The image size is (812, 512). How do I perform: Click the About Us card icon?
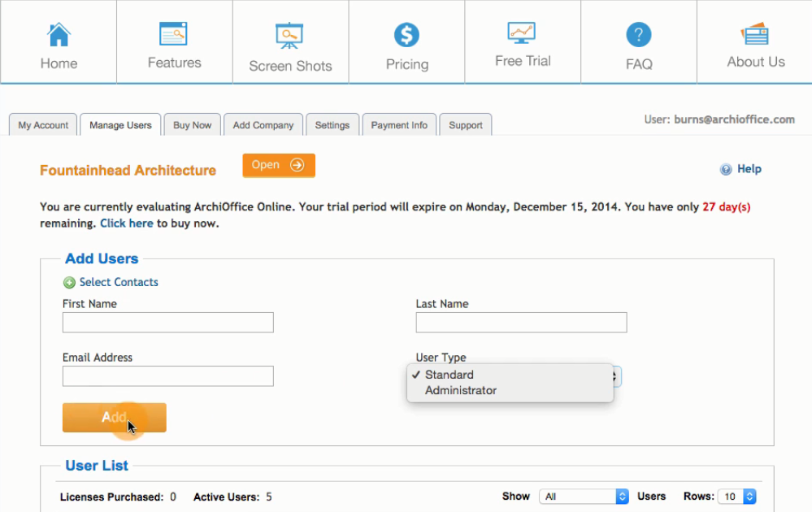(754, 33)
